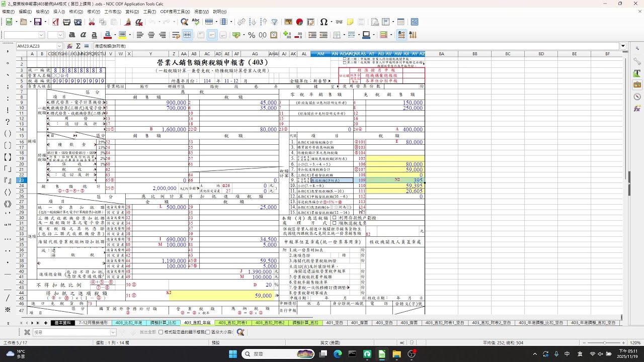Click the Add Decimal Place icon
644x362 pixels.
click(287, 35)
